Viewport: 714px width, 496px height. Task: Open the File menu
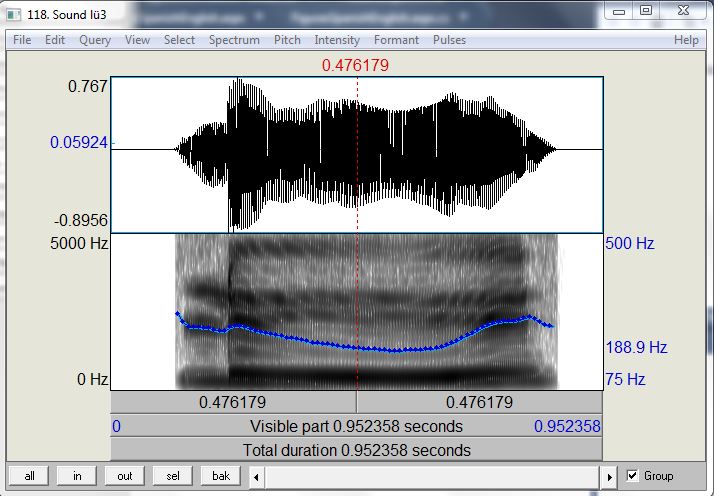[22, 40]
